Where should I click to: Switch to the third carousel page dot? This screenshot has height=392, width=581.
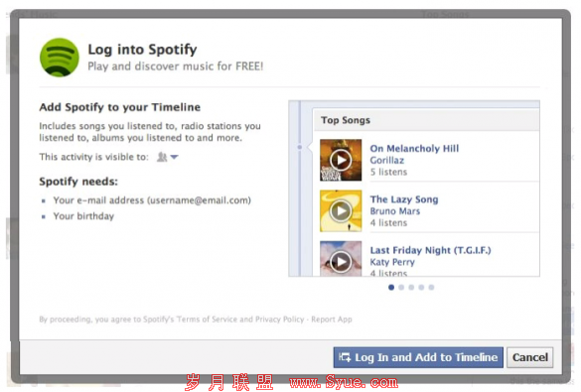pos(411,287)
